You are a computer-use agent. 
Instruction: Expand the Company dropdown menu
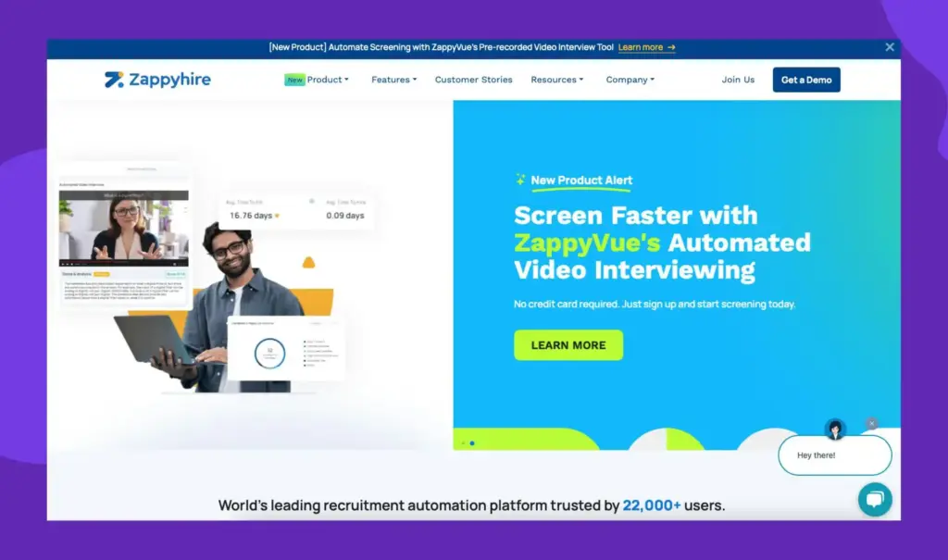pos(630,80)
